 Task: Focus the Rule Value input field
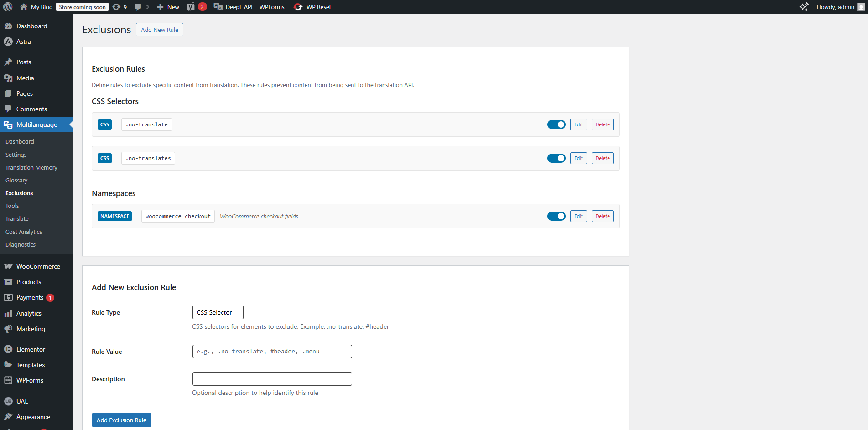pos(272,352)
